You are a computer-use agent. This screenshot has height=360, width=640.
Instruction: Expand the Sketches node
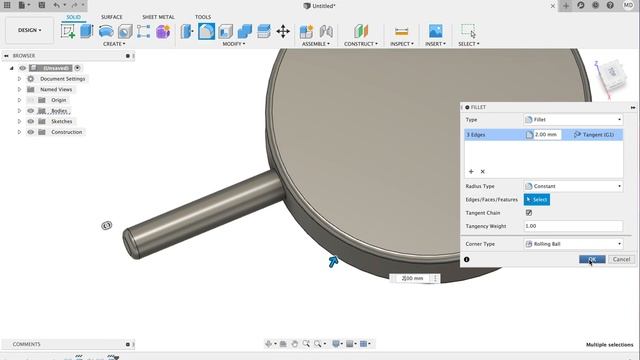pyautogui.click(x=19, y=121)
